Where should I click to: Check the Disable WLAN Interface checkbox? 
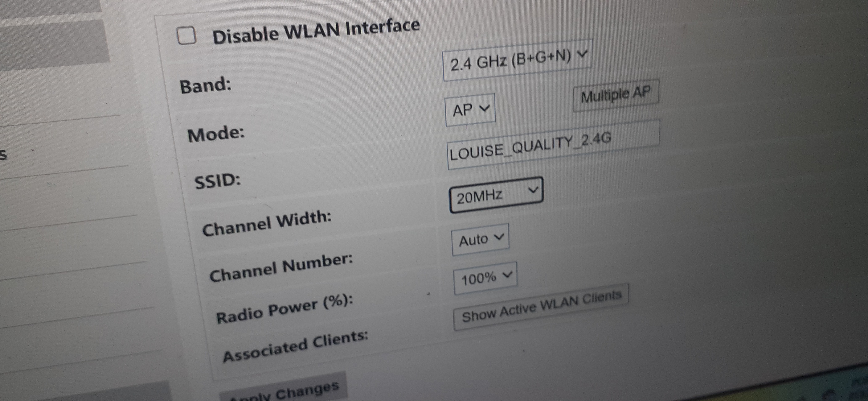tap(186, 35)
